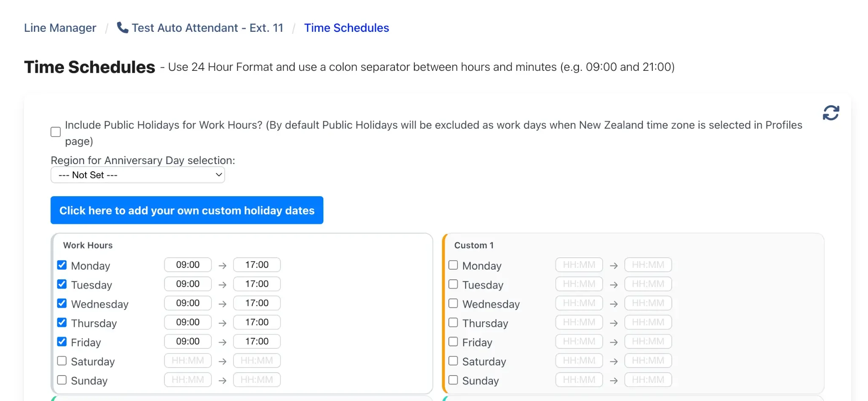Enable Include Public Holidays for Work Hours
This screenshot has height=401, width=868.
click(55, 132)
